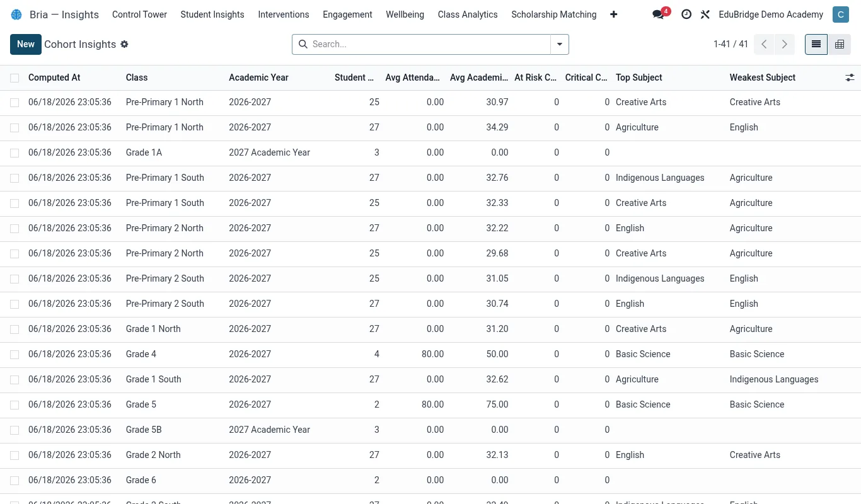Open the user avatar menu

(840, 14)
